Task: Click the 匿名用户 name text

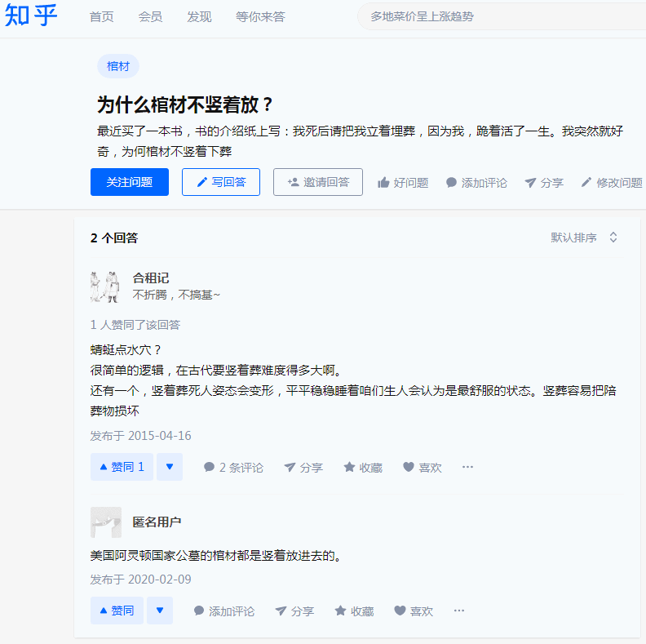Action: [157, 522]
